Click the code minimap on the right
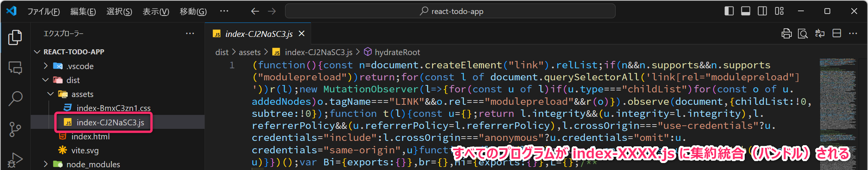The width and height of the screenshot is (868, 170). [838, 109]
